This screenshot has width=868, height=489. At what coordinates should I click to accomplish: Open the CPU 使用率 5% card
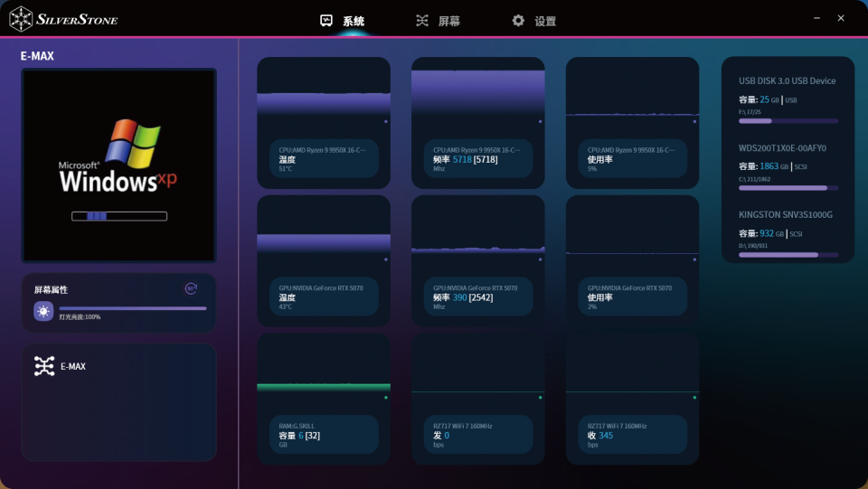coord(632,123)
